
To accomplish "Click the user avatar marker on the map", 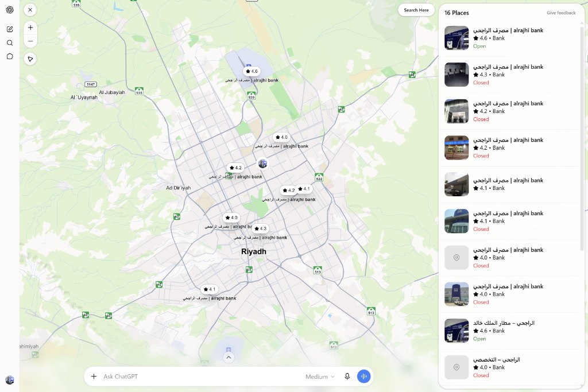I will tap(263, 164).
